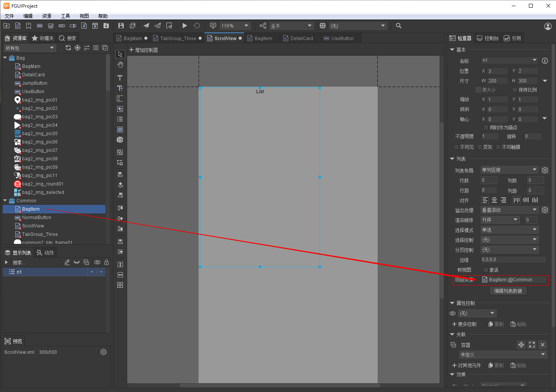Click the 3D box tool icon
The height and width of the screenshot is (392, 556).
point(120,140)
